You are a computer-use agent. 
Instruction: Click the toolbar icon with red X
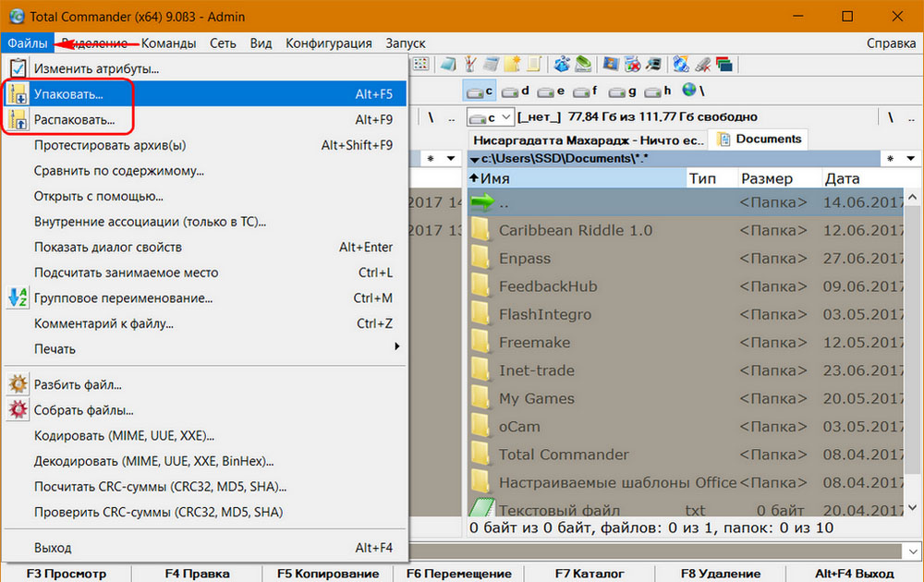point(632,64)
